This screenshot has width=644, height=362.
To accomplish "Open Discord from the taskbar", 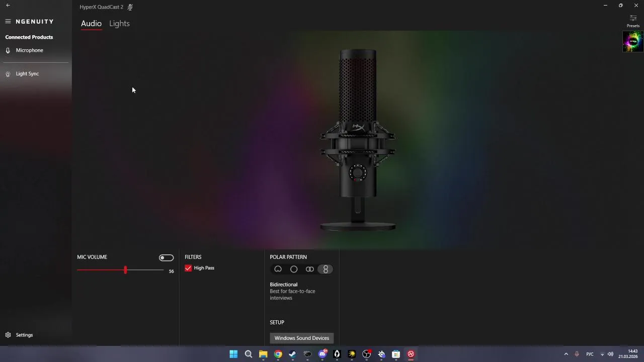I will click(x=323, y=354).
